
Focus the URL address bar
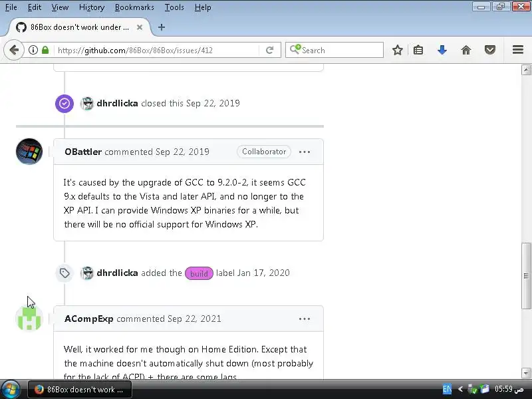156,51
